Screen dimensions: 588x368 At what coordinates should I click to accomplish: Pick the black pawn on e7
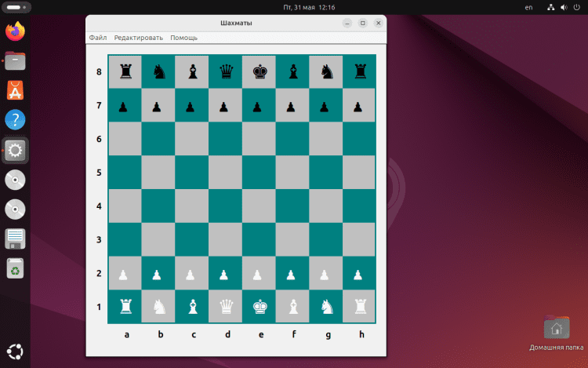[x=257, y=107]
